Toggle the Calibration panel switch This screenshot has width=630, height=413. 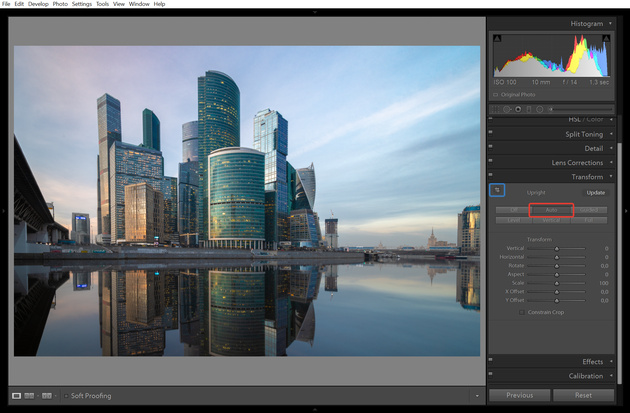click(490, 374)
